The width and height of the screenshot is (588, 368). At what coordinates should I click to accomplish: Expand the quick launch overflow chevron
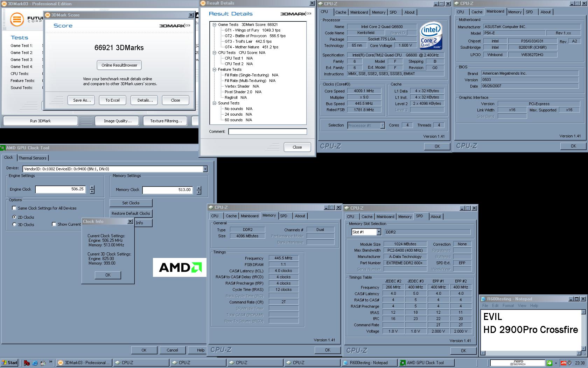(x=50, y=362)
